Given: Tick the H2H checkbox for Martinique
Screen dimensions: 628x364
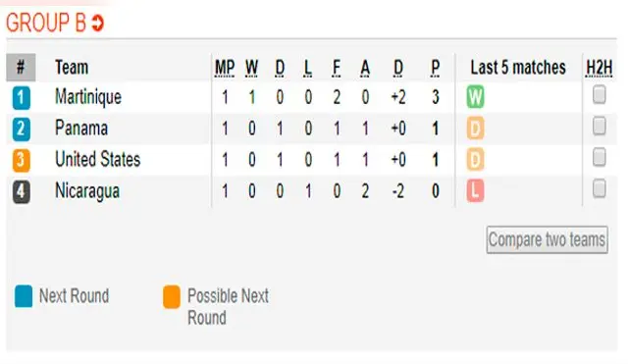Looking at the screenshot, I should point(600,95).
